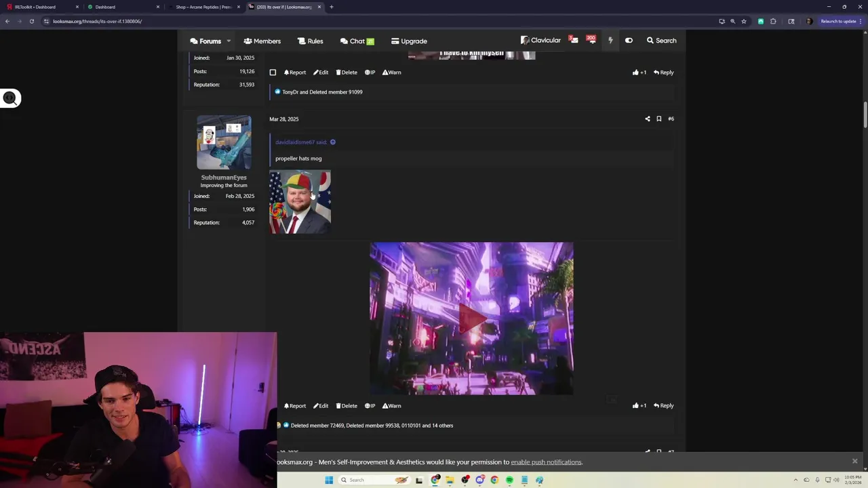Open the Windows Start menu

329,480
